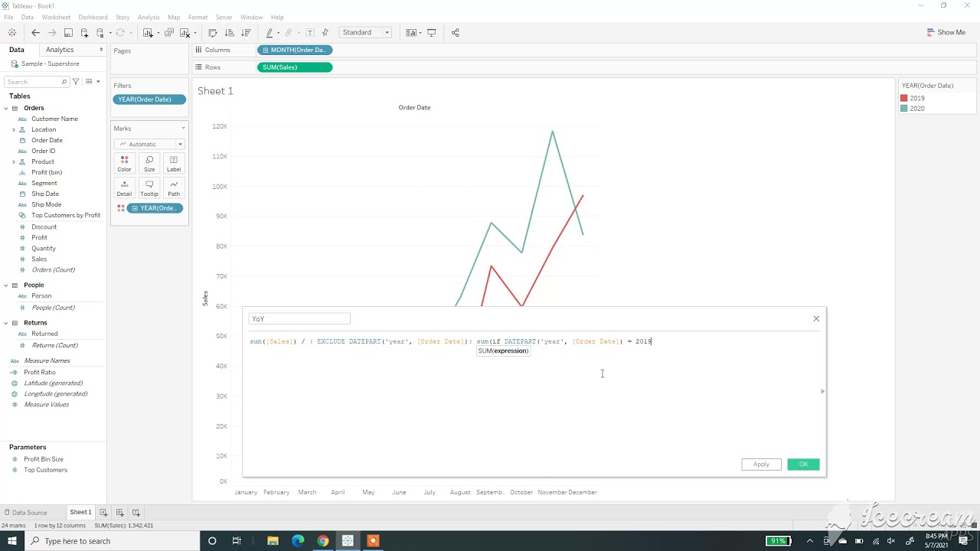The width and height of the screenshot is (980, 551).
Task: Click the MONTH(Order Date) pill in Columns
Action: (295, 50)
